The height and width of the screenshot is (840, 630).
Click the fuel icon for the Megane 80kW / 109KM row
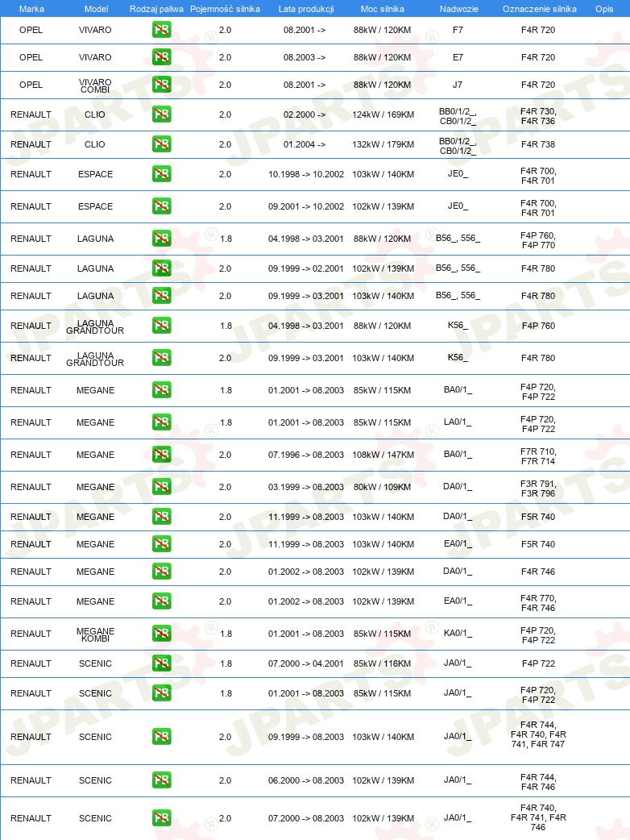[162, 486]
